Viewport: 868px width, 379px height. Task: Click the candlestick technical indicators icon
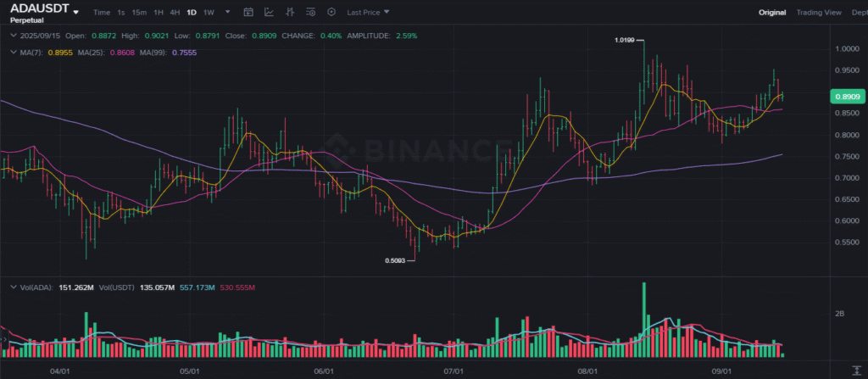pos(290,13)
